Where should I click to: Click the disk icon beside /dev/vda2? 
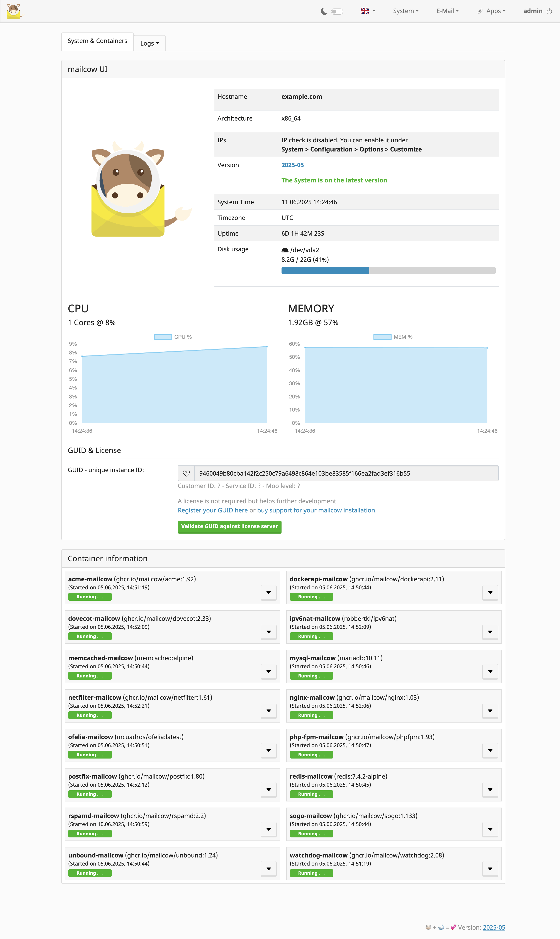pyautogui.click(x=285, y=250)
